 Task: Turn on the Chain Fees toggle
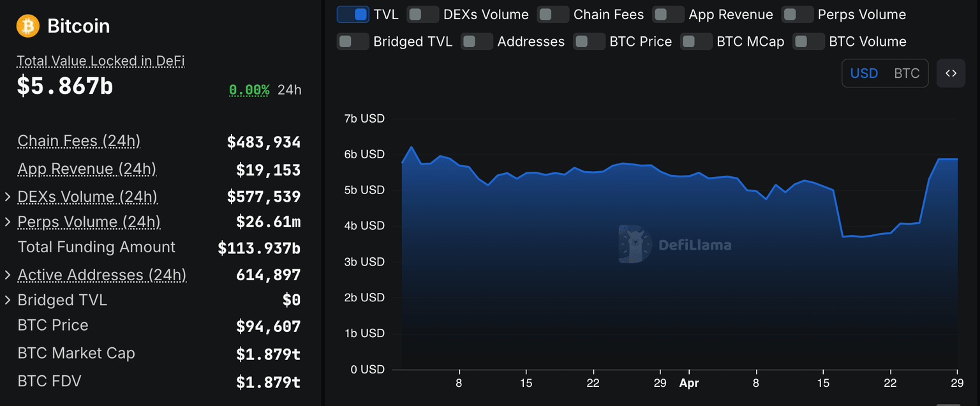[553, 13]
